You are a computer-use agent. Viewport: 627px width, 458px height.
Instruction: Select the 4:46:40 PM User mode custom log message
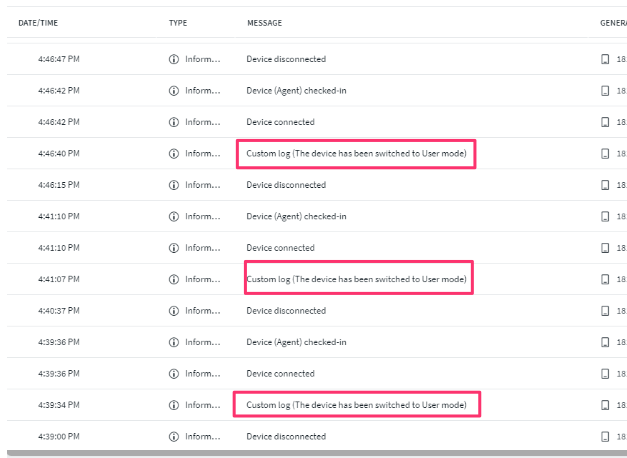coord(356,154)
